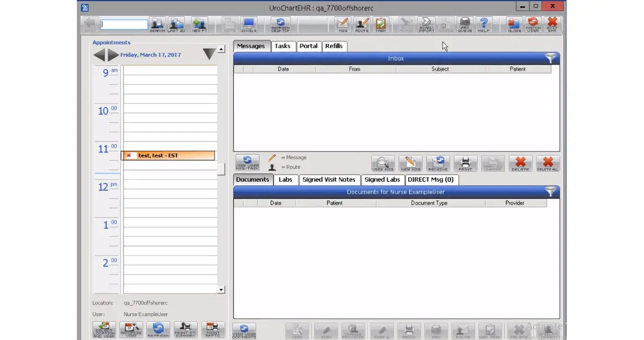Open the Refresh Desktop tool
This screenshot has width=644, height=340.
click(280, 25)
